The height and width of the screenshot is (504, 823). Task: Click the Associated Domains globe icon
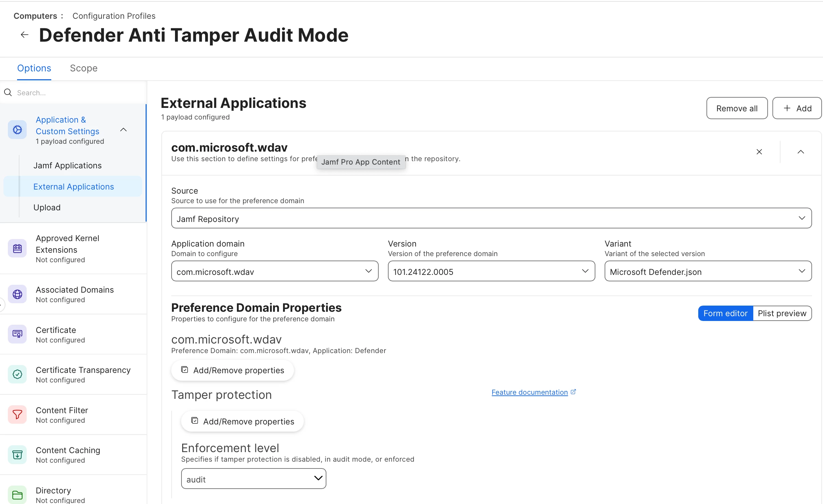(17, 294)
